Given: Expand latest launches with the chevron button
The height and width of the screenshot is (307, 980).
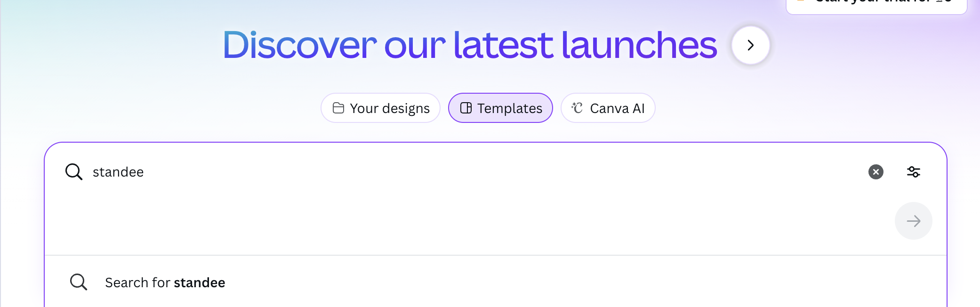Looking at the screenshot, I should click(x=750, y=45).
